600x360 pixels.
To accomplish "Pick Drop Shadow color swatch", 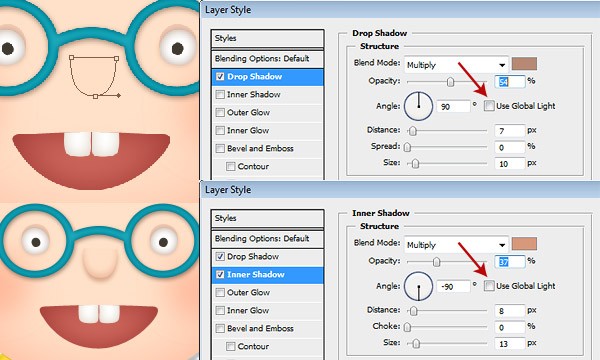I will (x=524, y=64).
